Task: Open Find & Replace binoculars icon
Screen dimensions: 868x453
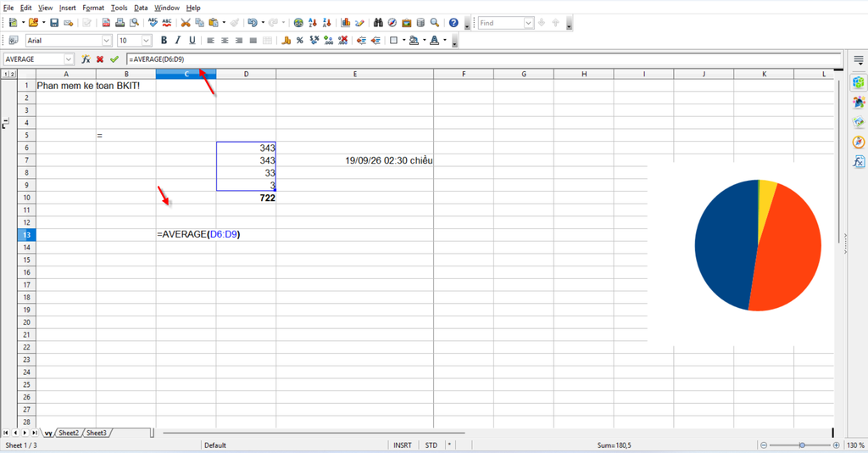Action: [x=378, y=23]
